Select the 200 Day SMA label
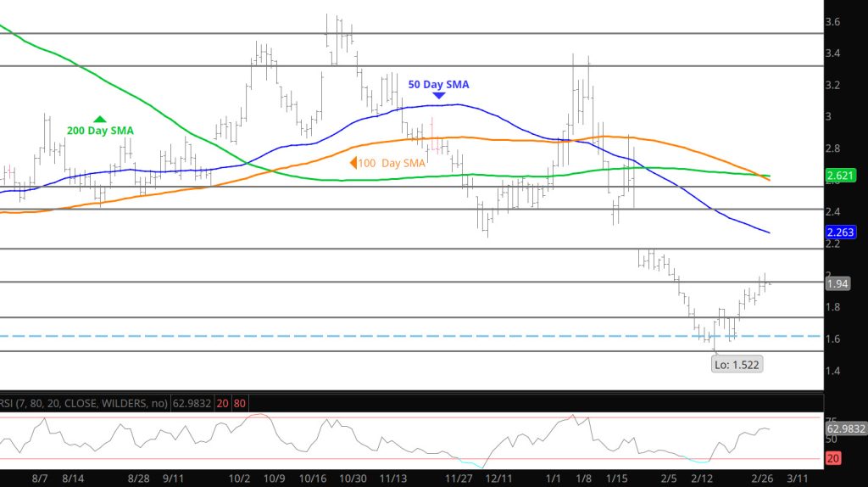Viewport: 868px width, 487px height. [x=100, y=132]
